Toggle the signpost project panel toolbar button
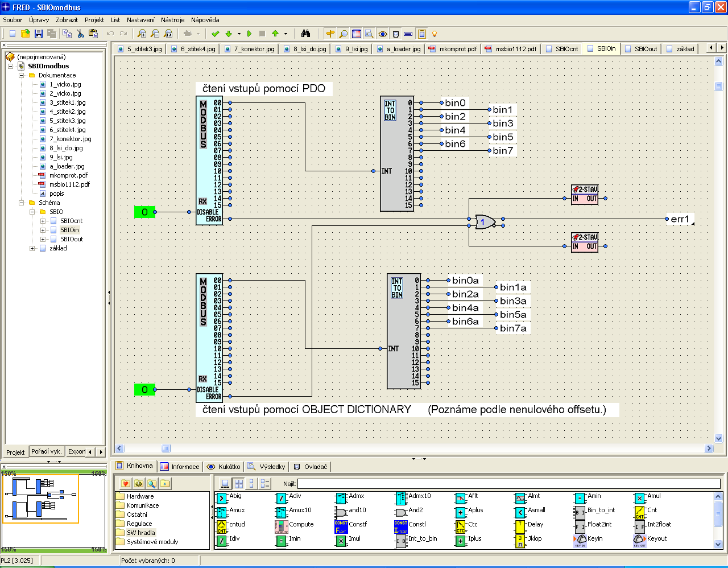Viewport: 728px width, 568px height. [x=330, y=34]
